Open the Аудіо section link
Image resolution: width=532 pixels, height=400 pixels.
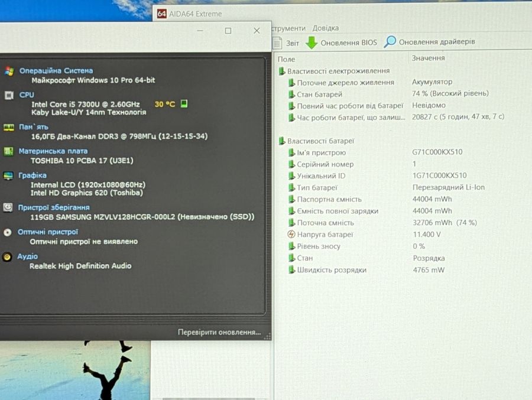click(x=27, y=256)
